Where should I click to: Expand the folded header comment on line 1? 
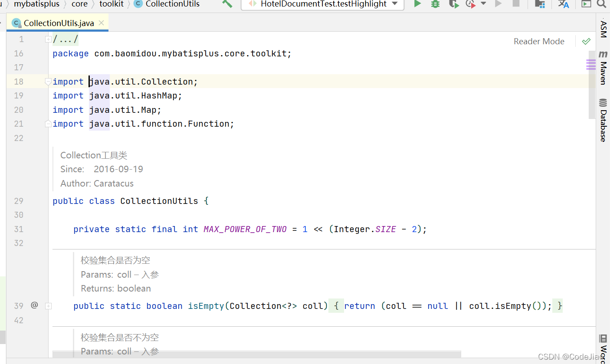click(48, 39)
